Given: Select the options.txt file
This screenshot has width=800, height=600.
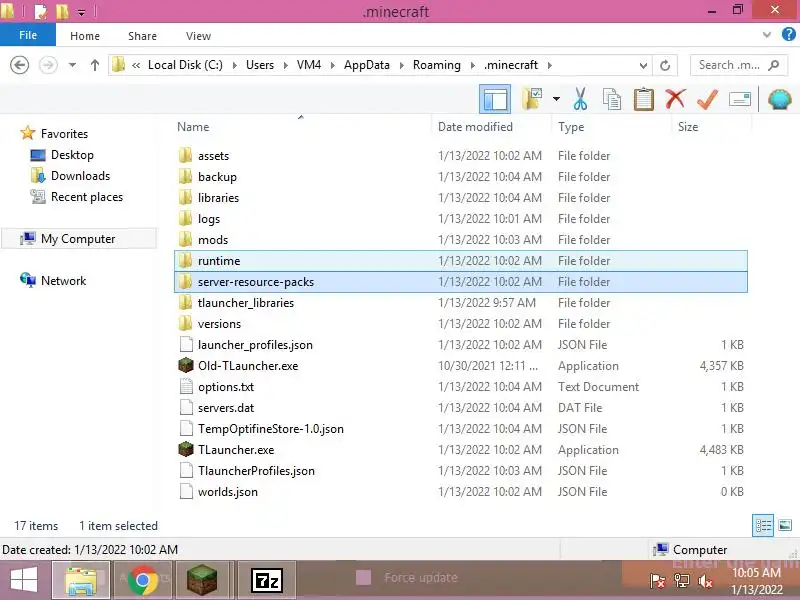Looking at the screenshot, I should [x=461, y=387].
